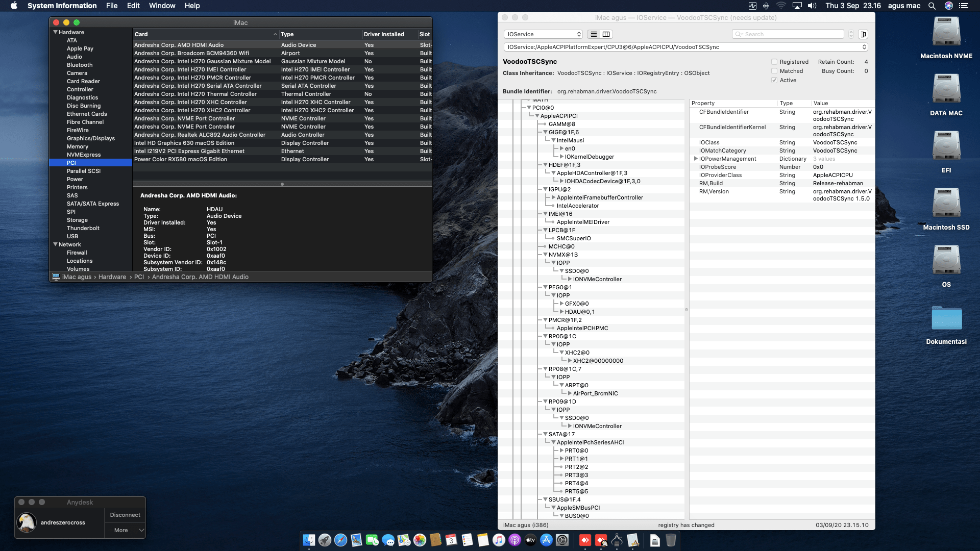Open Spotlight search in menu bar
980x551 pixels.
[x=932, y=6]
